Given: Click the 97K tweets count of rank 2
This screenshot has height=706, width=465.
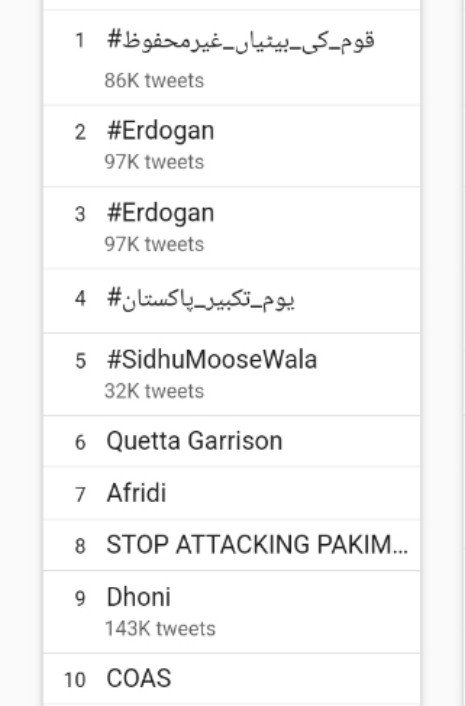Looking at the screenshot, I should (154, 162).
